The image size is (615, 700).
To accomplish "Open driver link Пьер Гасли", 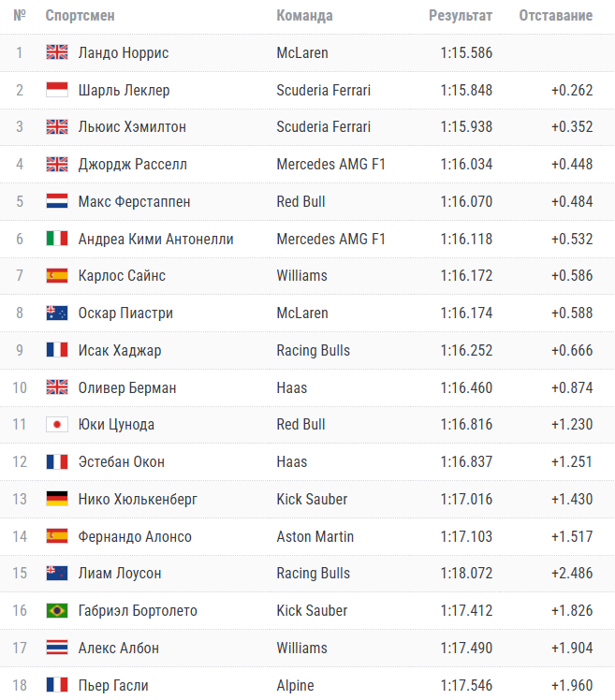I will point(113,686).
